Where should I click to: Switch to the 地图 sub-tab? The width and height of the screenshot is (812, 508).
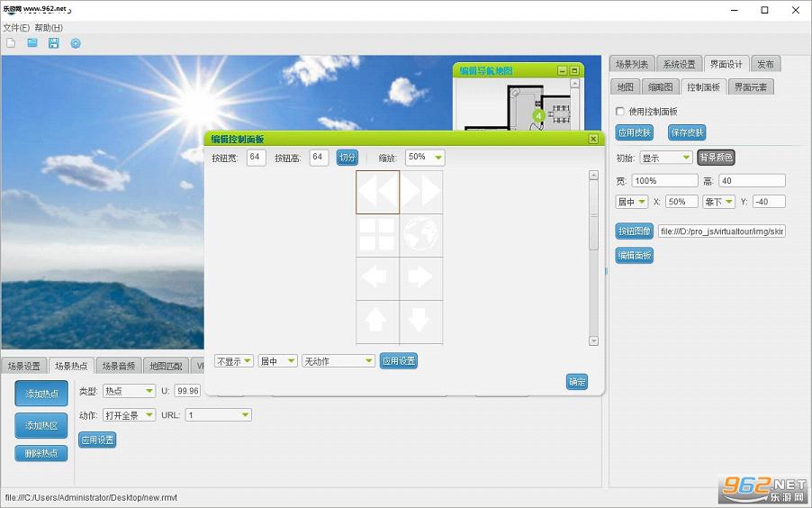[625, 87]
